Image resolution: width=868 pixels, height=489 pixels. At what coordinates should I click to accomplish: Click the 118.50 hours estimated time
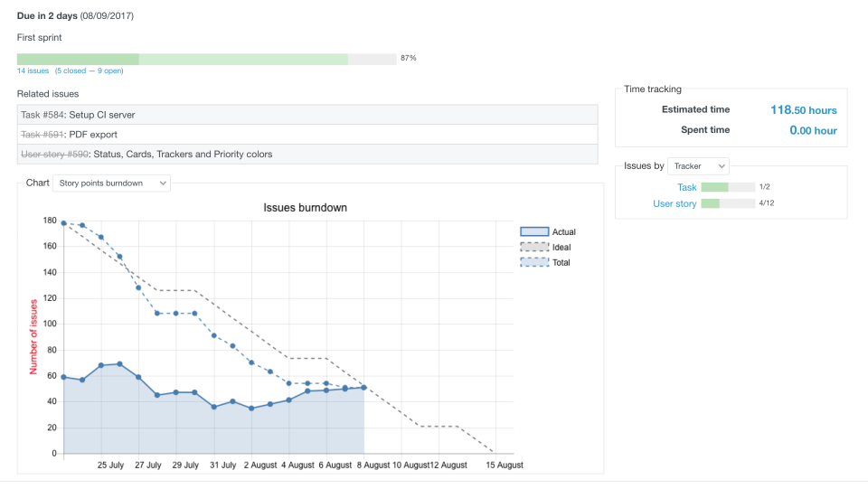[803, 110]
